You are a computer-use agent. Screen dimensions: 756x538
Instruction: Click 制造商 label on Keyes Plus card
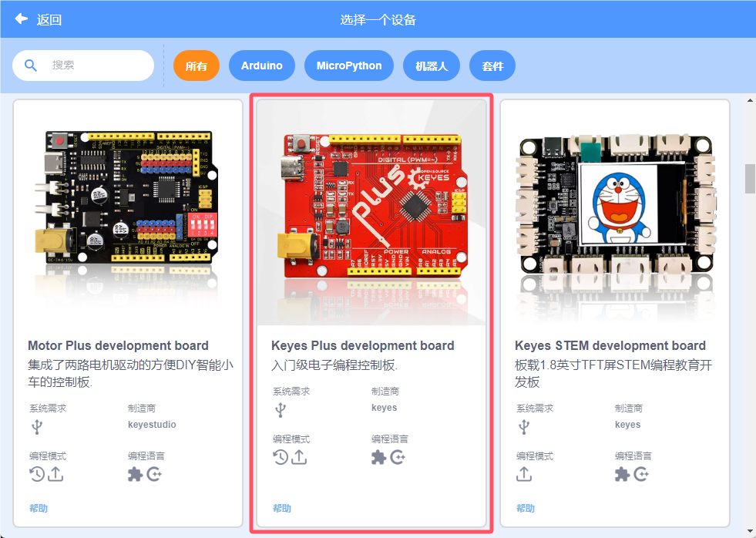385,392
